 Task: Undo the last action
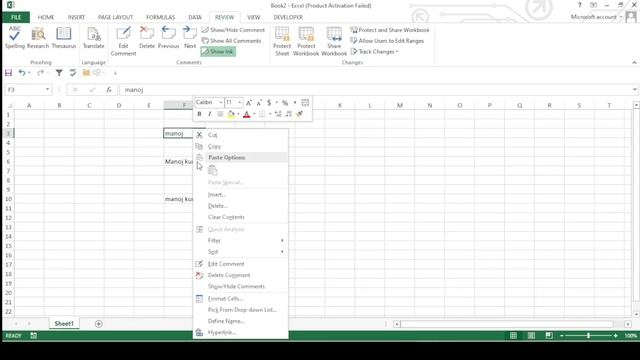point(22,73)
